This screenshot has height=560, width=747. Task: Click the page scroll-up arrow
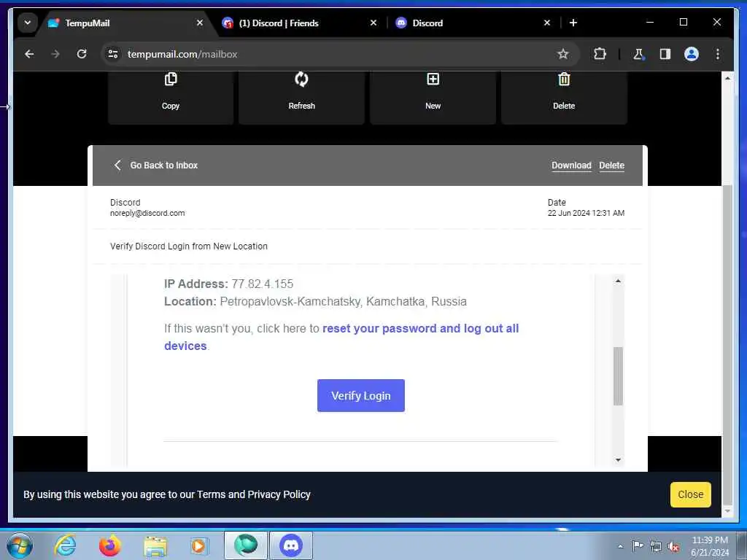click(x=727, y=78)
